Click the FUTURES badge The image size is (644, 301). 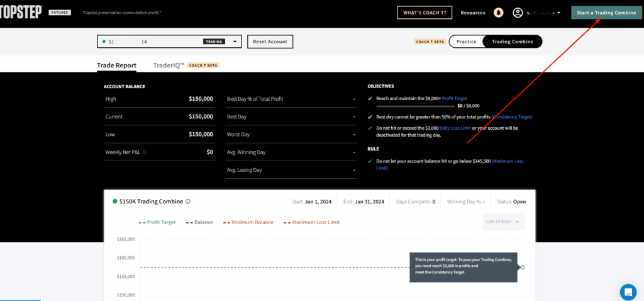pyautogui.click(x=58, y=13)
